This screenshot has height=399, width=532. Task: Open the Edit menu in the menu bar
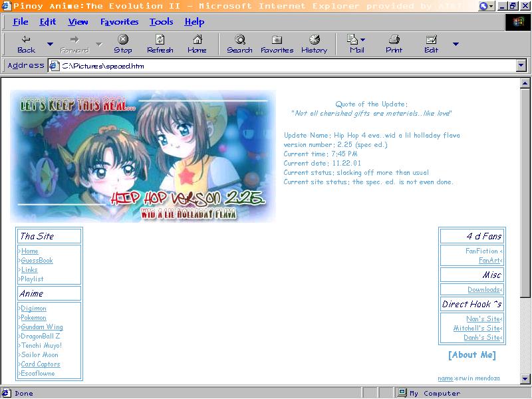pyautogui.click(x=47, y=22)
